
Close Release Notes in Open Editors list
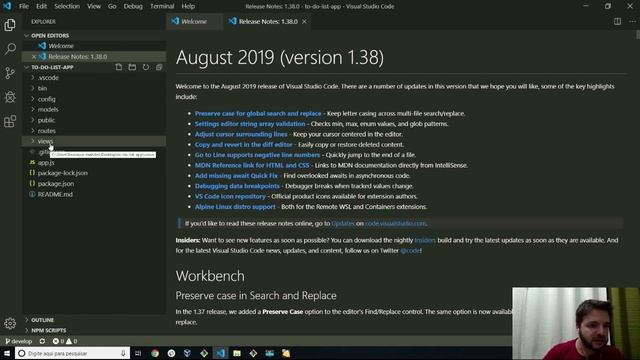[x=34, y=57]
